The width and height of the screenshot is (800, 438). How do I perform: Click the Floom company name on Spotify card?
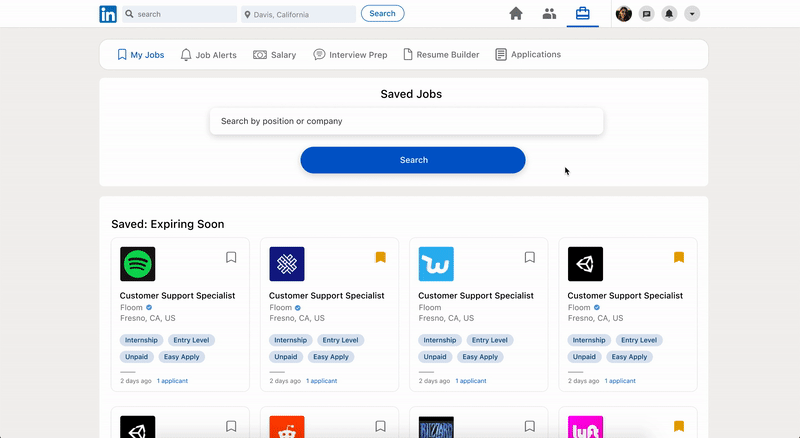tap(132, 307)
